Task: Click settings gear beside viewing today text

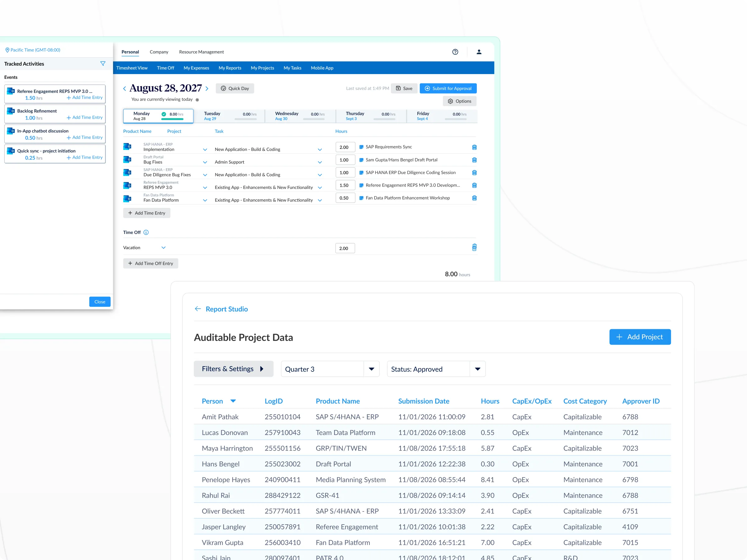Action: [x=197, y=100]
